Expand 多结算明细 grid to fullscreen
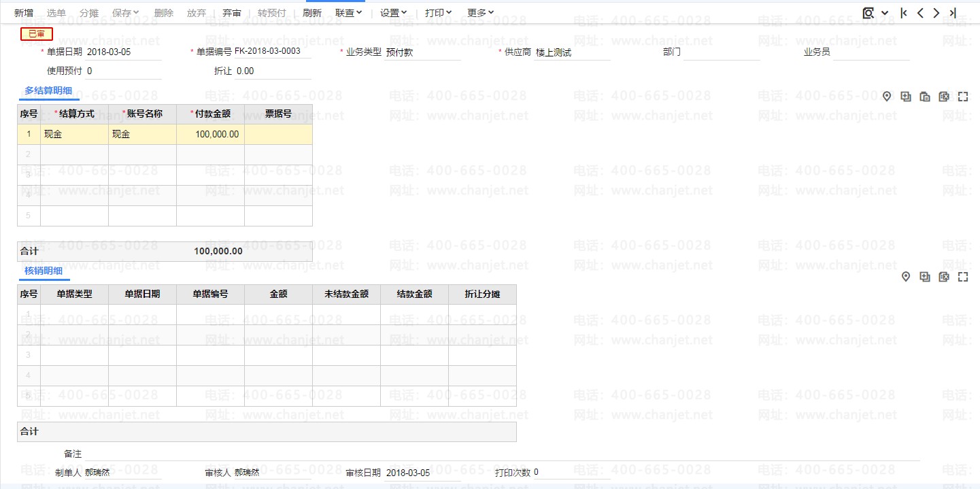Viewport: 980px width, 489px height. [x=963, y=97]
